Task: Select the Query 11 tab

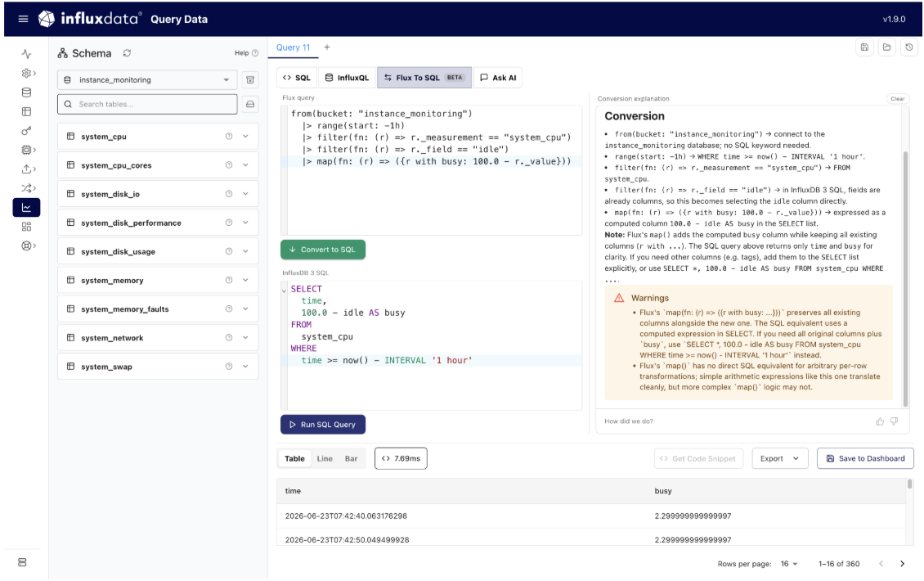Action: point(293,47)
